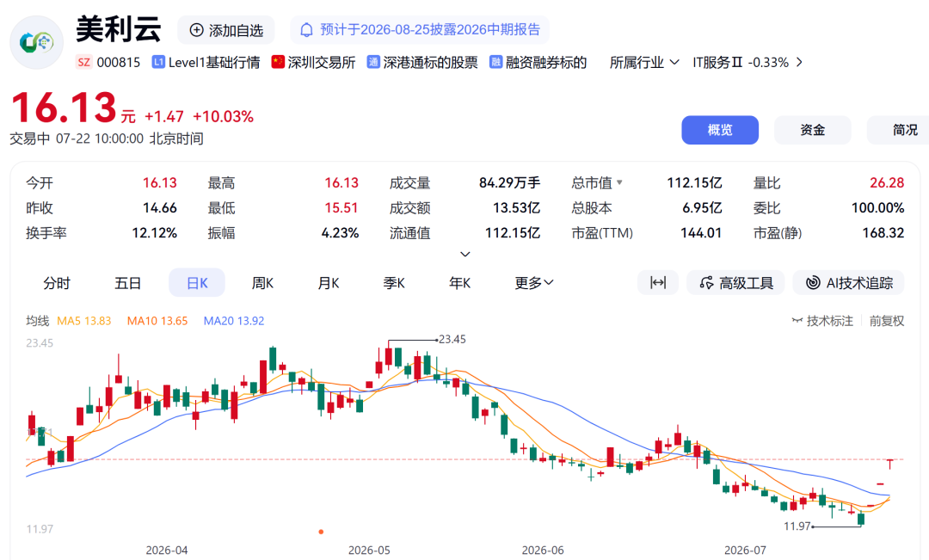Toggle 技术标注 chart annotations
Viewport: 929px width, 560px height.
[x=822, y=321]
